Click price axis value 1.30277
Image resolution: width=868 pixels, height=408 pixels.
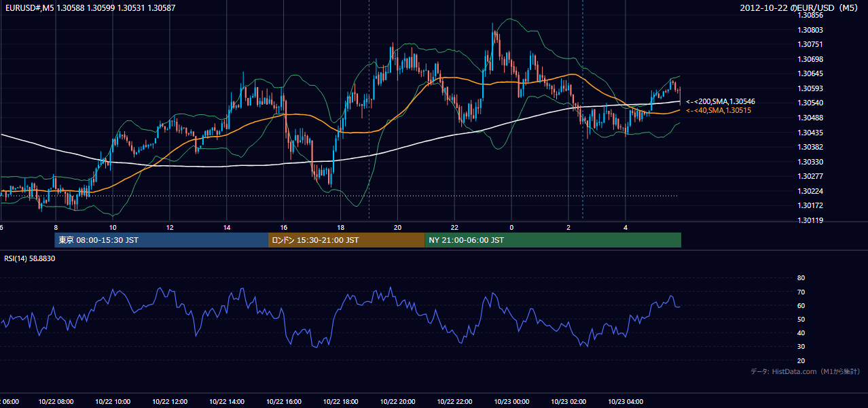pyautogui.click(x=811, y=176)
